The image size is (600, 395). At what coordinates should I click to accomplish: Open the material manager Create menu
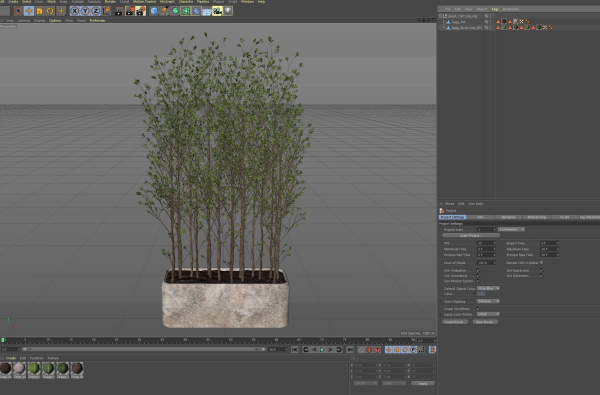tap(11, 358)
